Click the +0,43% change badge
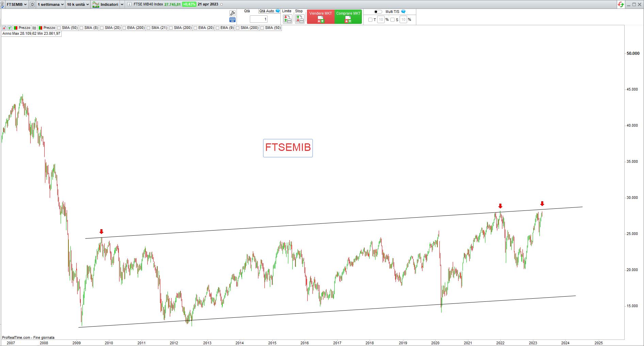The width and height of the screenshot is (644, 346). (x=189, y=4)
